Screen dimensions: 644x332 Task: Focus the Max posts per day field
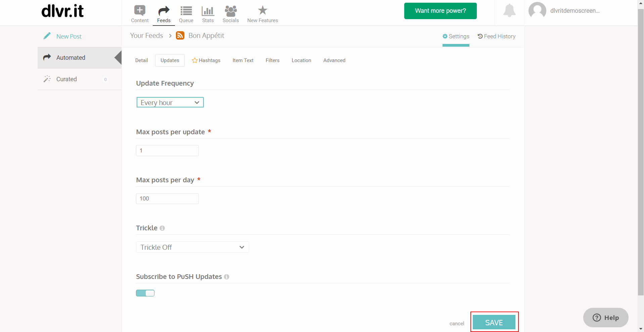(167, 199)
